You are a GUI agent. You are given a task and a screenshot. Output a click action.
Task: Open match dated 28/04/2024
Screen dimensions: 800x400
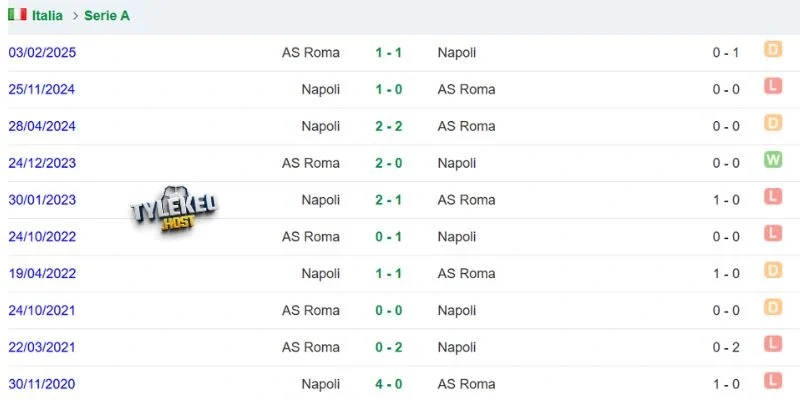coord(42,126)
